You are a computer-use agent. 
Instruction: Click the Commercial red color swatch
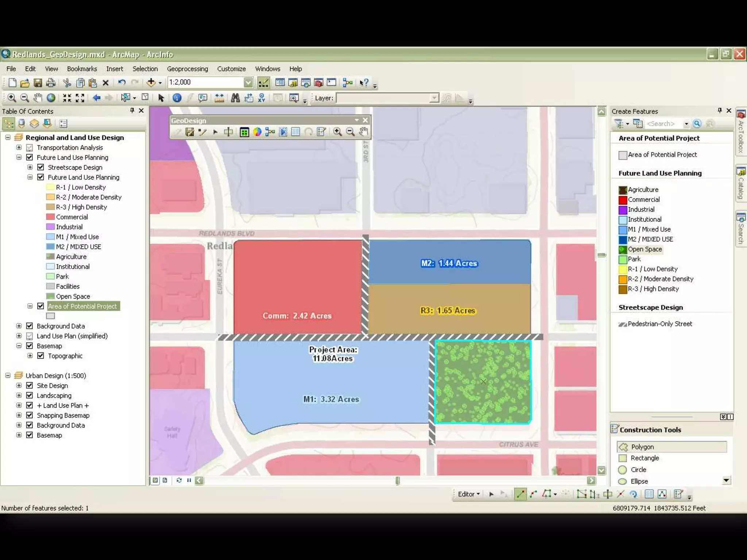click(x=623, y=200)
